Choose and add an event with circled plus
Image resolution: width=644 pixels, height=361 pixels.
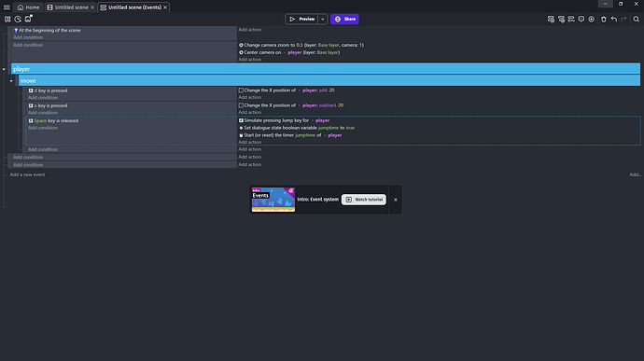[x=591, y=19]
